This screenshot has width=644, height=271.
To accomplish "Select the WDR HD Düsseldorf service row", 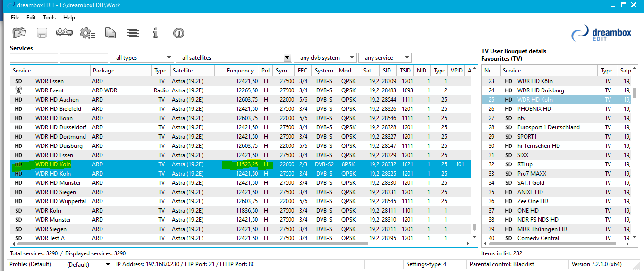I will (x=241, y=127).
